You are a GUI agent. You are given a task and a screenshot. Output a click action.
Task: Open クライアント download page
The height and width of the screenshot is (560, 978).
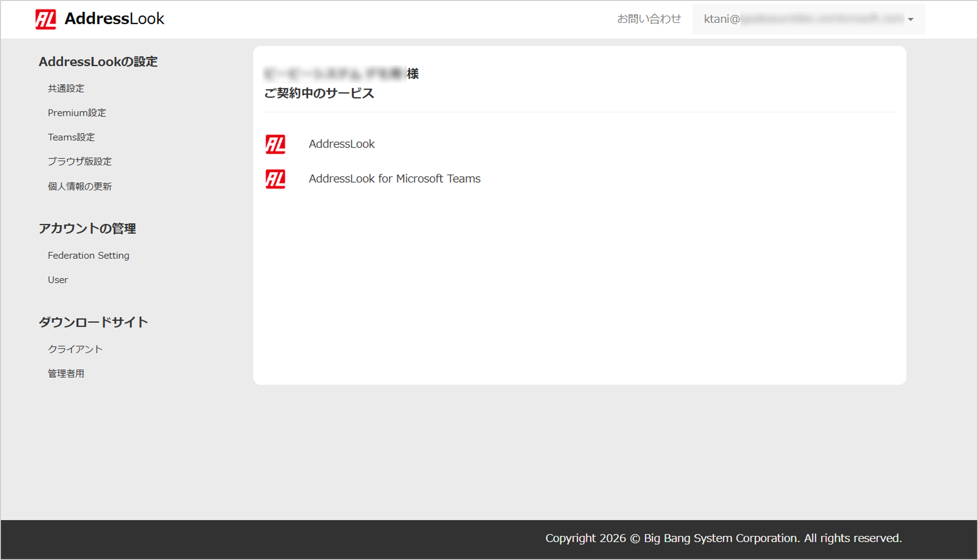[x=75, y=349]
